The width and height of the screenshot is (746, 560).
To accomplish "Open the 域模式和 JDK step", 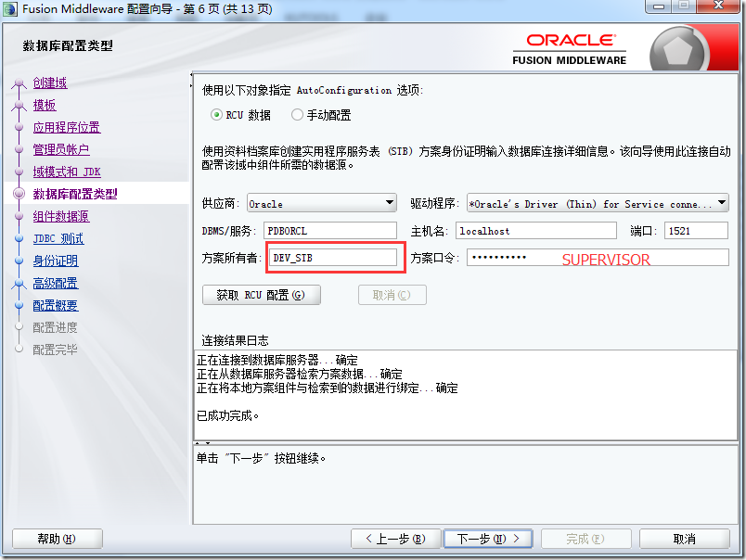I will coord(67,172).
